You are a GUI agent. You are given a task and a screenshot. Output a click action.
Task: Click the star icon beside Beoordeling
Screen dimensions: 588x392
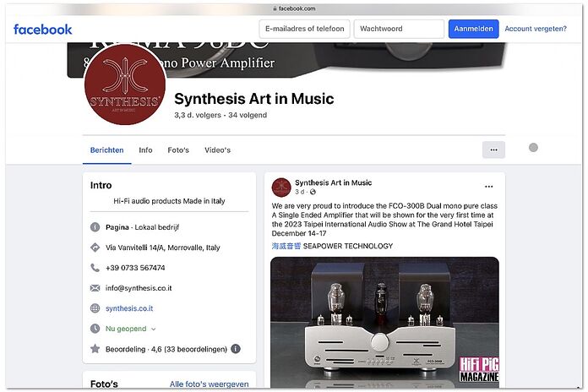tap(95, 349)
